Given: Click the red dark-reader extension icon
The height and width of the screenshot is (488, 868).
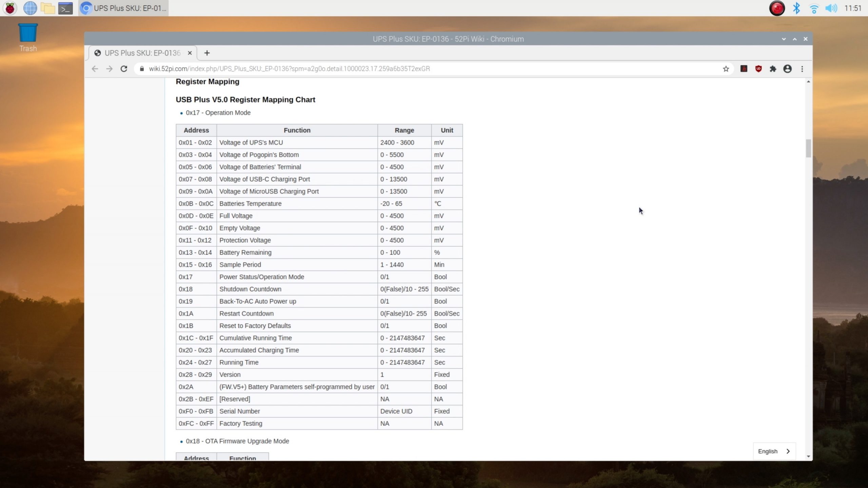Looking at the screenshot, I should [744, 69].
